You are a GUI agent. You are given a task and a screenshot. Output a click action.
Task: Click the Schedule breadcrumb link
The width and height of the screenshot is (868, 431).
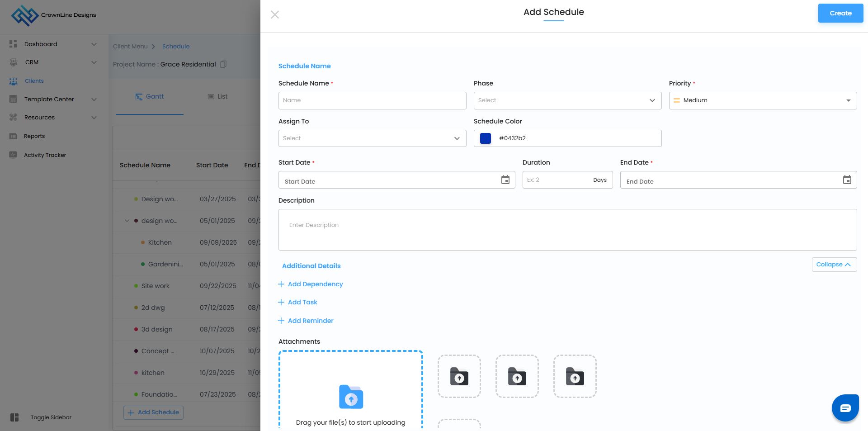pyautogui.click(x=176, y=46)
